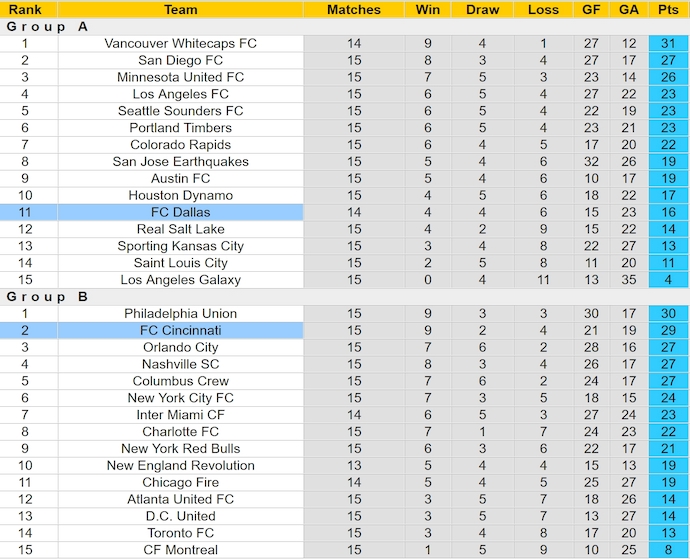Click the New England Revolution team name
The height and width of the screenshot is (559, 690).
tap(180, 466)
